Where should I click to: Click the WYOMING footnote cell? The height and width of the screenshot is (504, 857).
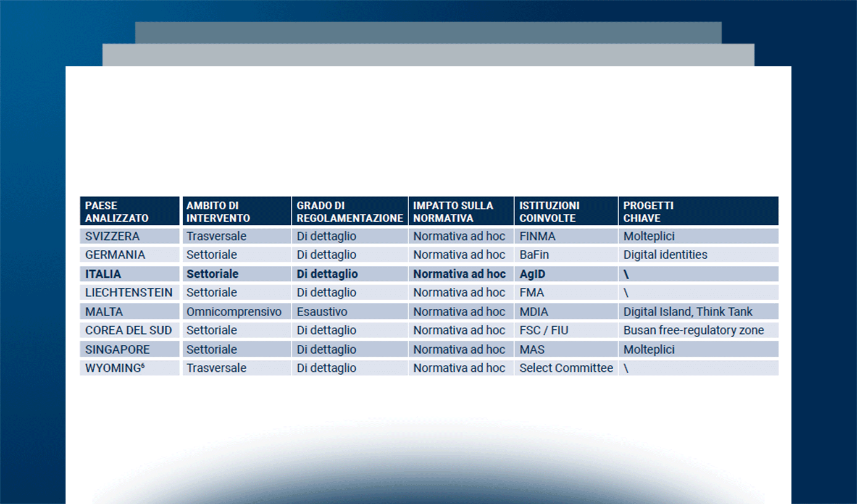(115, 368)
